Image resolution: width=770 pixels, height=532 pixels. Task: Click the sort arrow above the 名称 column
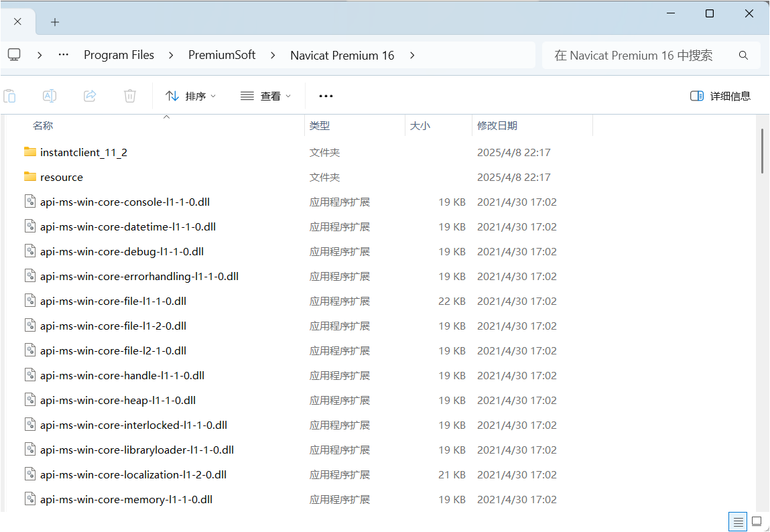tap(166, 117)
